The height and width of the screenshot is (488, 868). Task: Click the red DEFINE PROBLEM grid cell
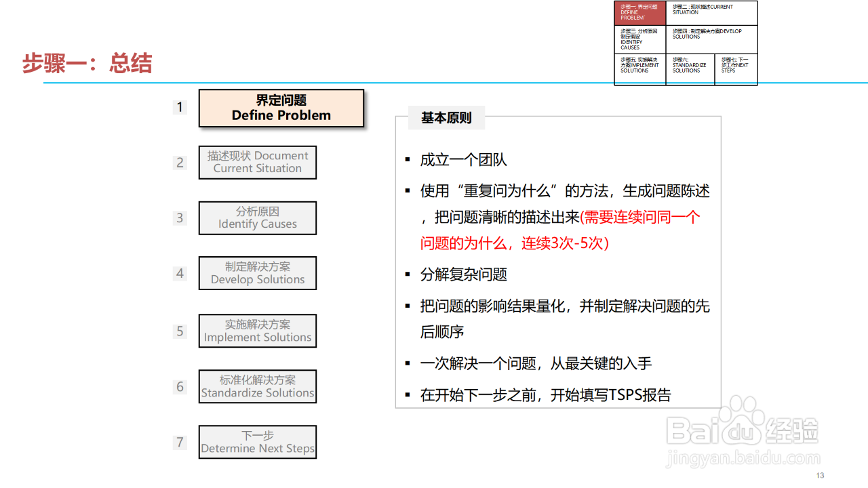tap(640, 14)
